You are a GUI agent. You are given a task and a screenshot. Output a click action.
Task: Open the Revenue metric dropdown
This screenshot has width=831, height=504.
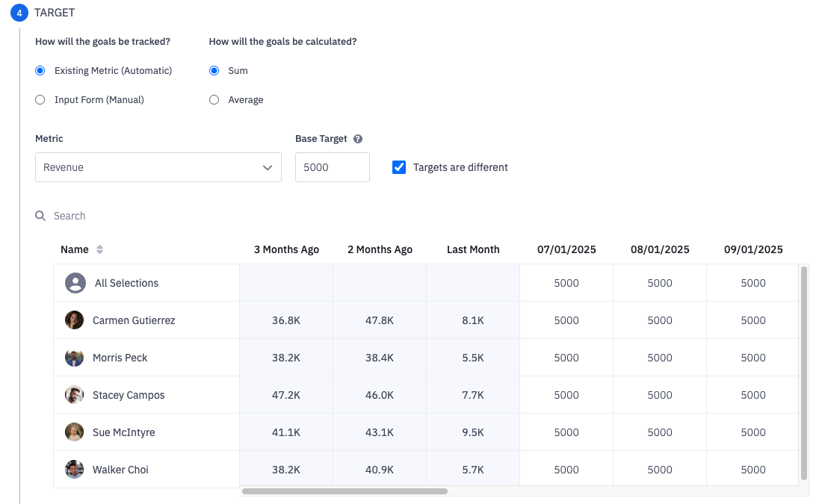158,167
